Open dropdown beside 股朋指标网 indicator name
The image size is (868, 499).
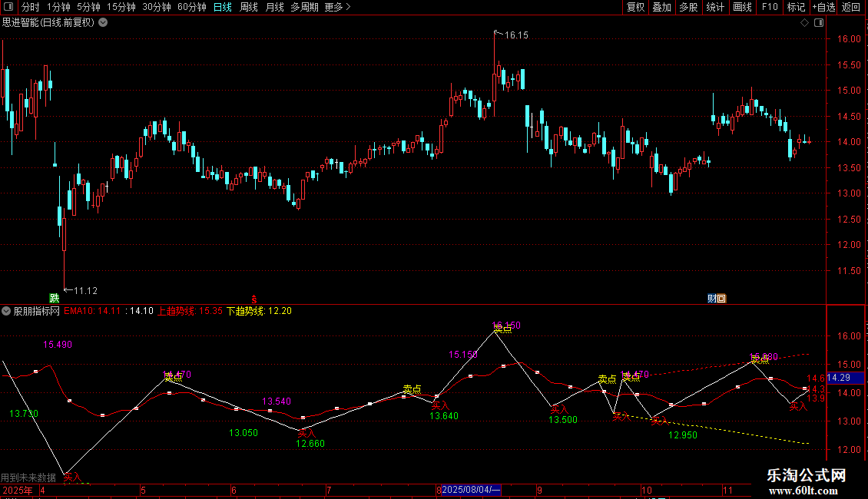(6, 311)
